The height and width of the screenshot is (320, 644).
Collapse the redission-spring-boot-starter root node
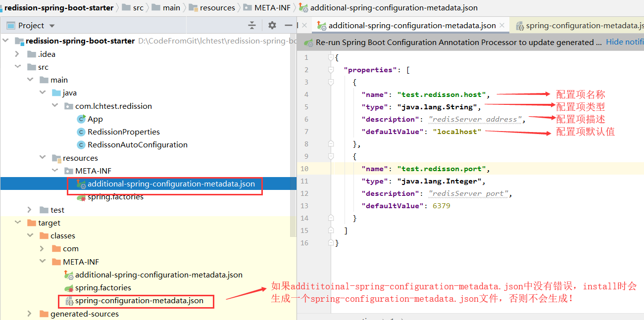click(5, 41)
